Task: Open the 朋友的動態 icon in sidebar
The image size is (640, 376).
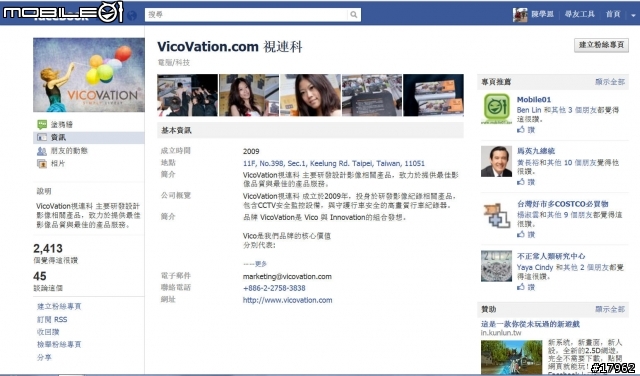Action: coord(42,151)
